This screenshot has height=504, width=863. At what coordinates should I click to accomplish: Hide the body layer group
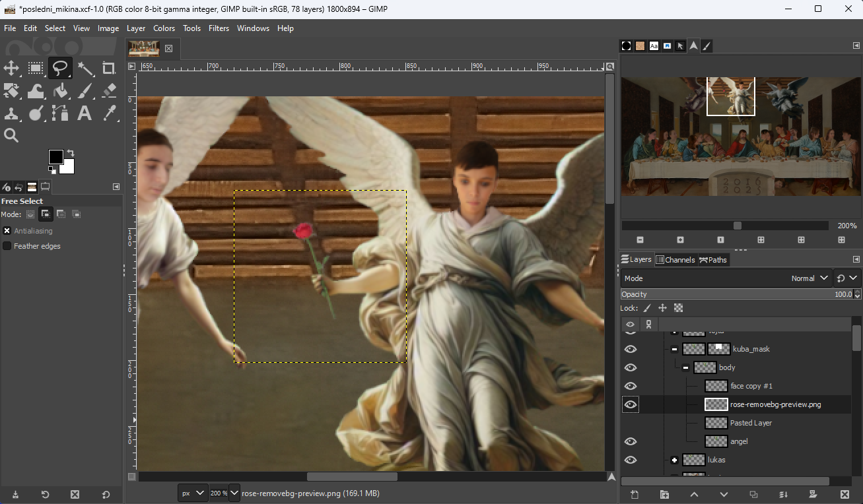[x=631, y=367]
